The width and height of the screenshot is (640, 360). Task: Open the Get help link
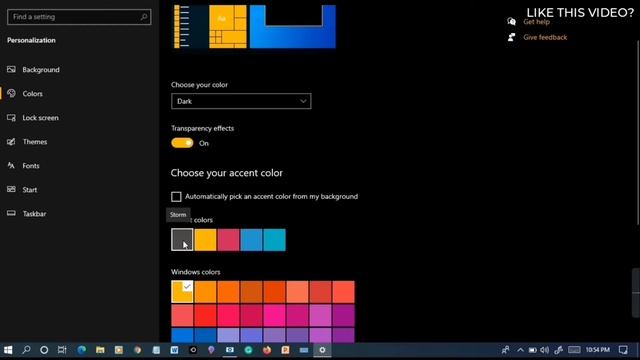536,22
